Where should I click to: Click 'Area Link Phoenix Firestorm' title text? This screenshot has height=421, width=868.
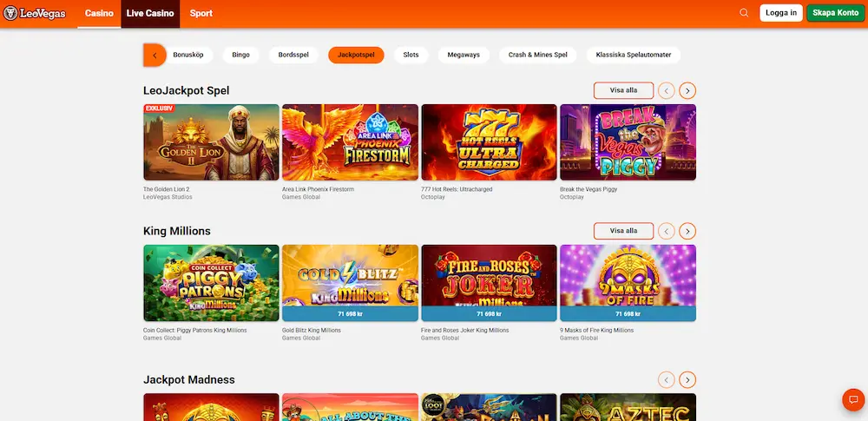tap(318, 189)
